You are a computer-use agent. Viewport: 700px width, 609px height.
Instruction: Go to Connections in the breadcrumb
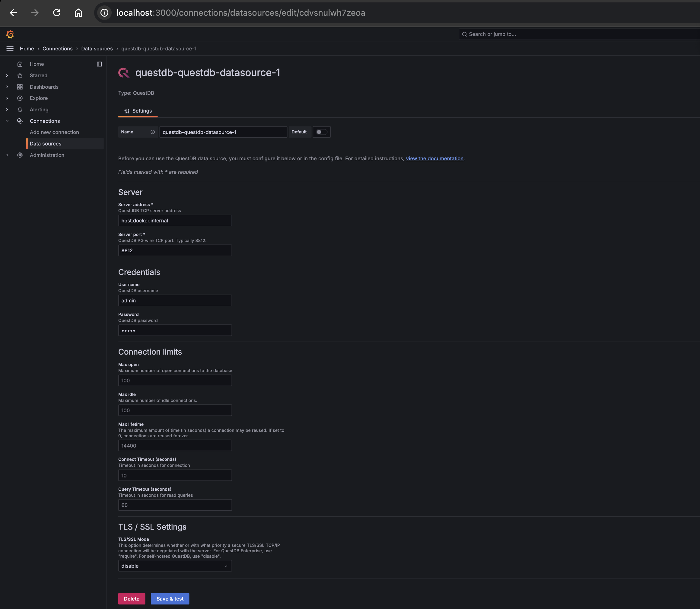[x=57, y=49]
